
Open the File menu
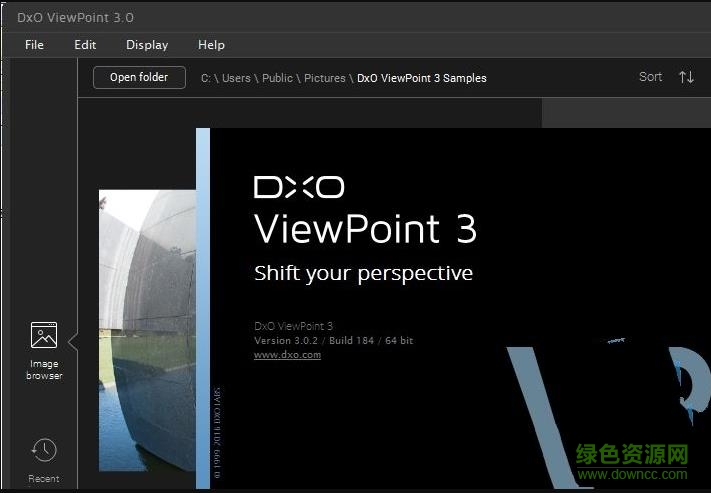34,45
